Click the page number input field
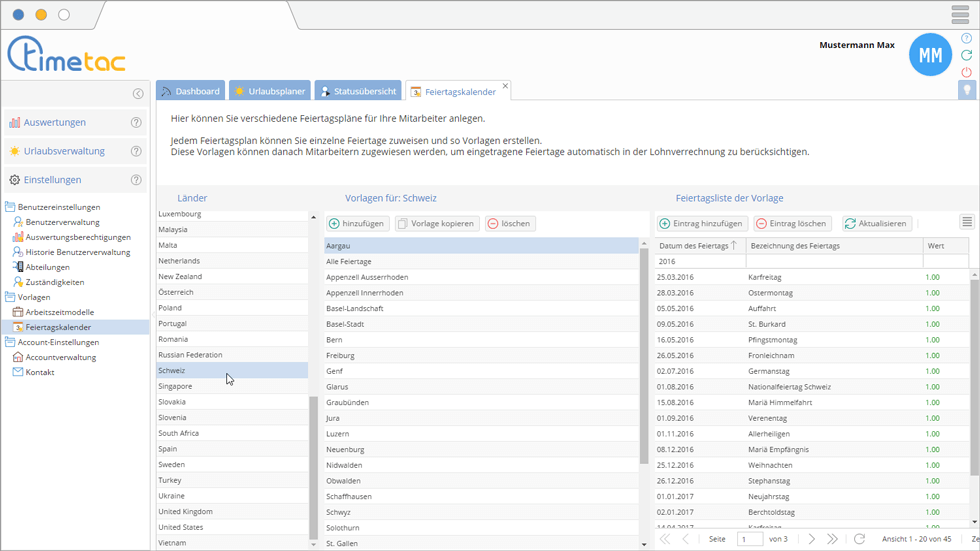Screen dimensions: 980x551 [749, 539]
